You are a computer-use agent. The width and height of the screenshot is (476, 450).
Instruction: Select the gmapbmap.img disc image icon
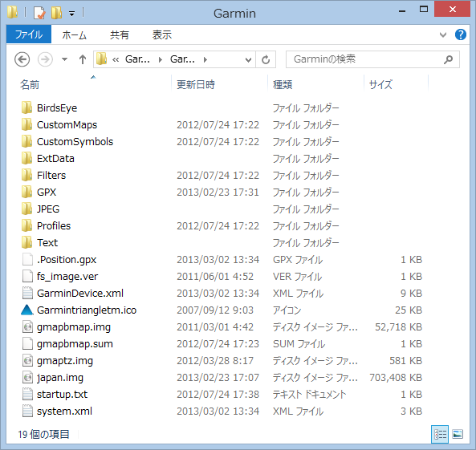point(27,326)
